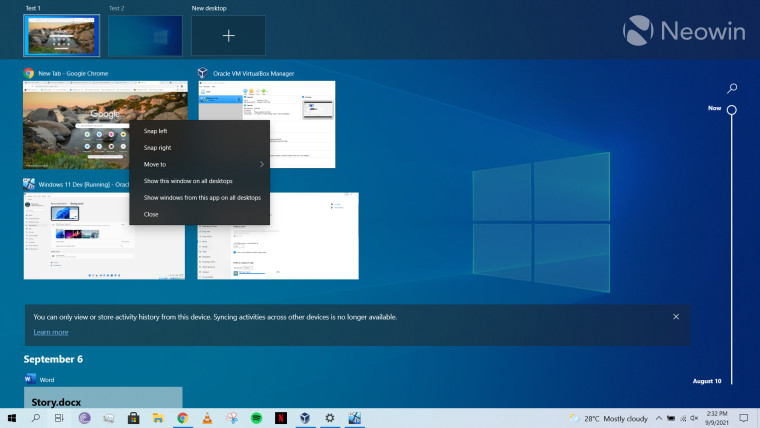Show hidden system tray icons chevron

click(x=659, y=418)
